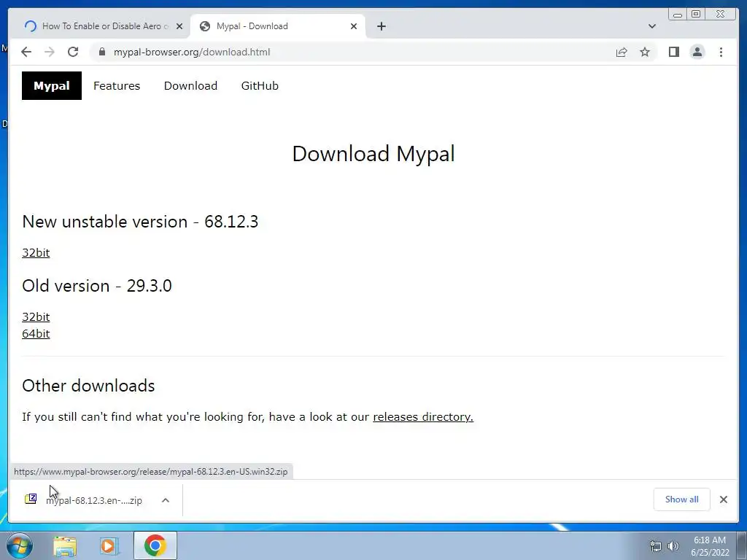Click the 'Download Mypal' heading
Viewport: 747px width, 560px height.
tap(373, 154)
